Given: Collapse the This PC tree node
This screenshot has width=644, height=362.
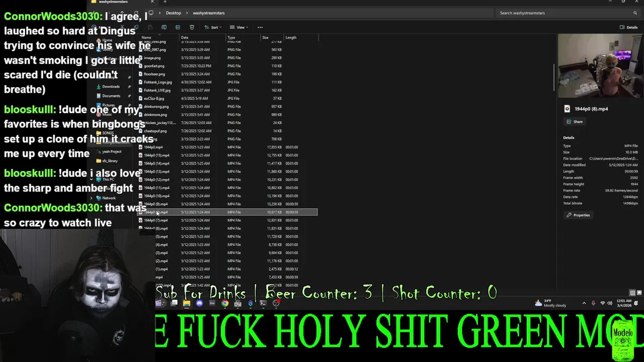Looking at the screenshot, I should tap(91, 179).
